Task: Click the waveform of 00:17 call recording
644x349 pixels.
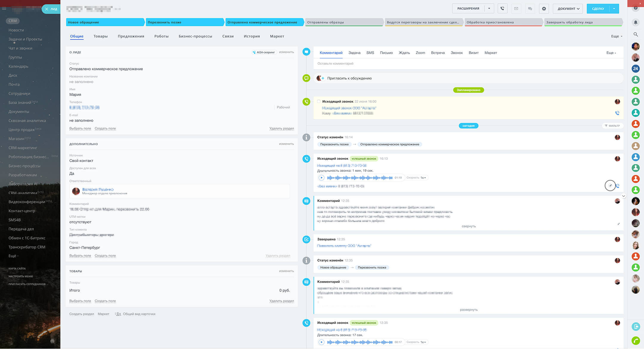Action: [x=360, y=342]
